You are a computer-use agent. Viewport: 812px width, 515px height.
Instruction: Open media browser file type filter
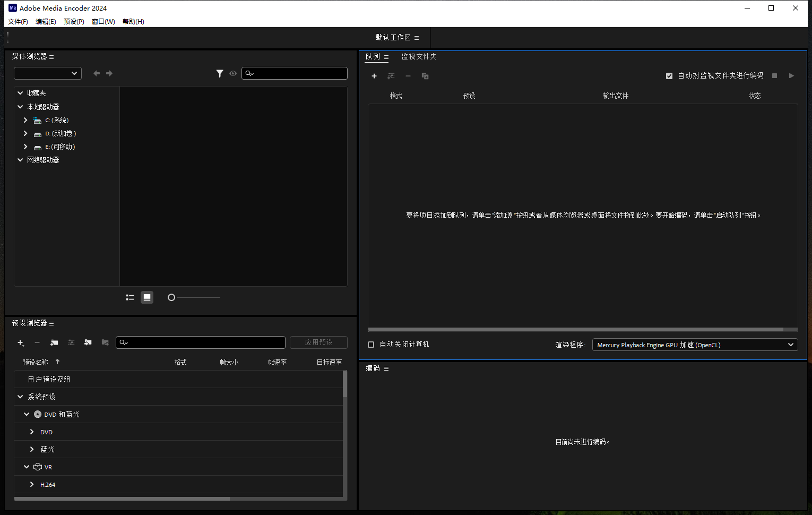(220, 73)
